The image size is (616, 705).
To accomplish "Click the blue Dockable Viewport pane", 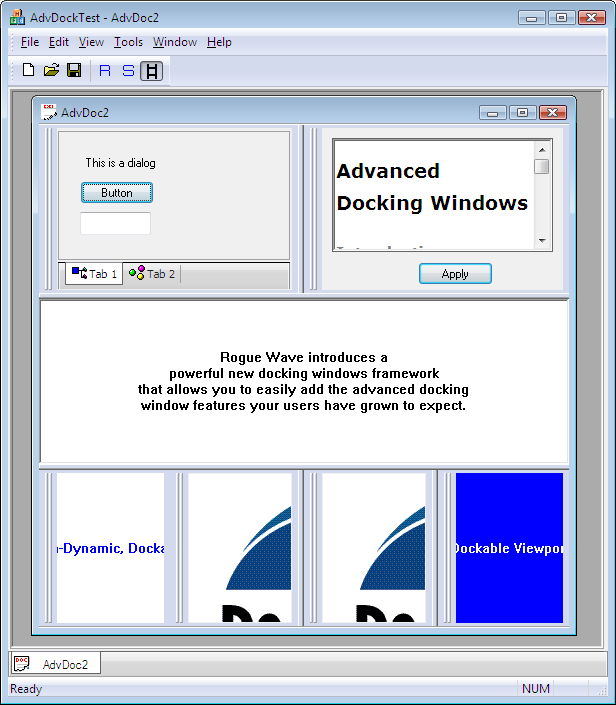I will pos(509,548).
